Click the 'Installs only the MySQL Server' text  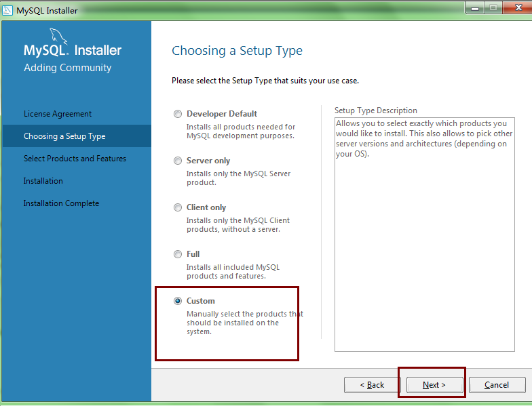[x=239, y=178]
